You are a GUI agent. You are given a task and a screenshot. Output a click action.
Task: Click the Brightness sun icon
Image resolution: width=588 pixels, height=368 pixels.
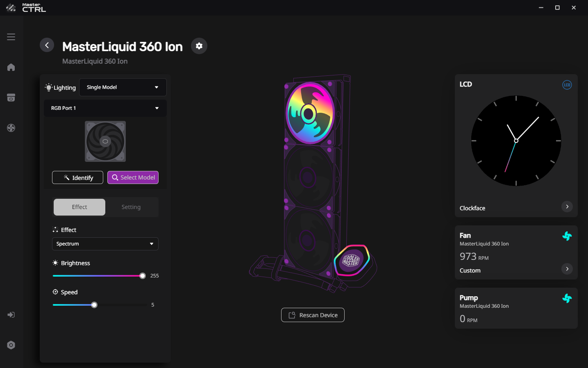pyautogui.click(x=55, y=263)
